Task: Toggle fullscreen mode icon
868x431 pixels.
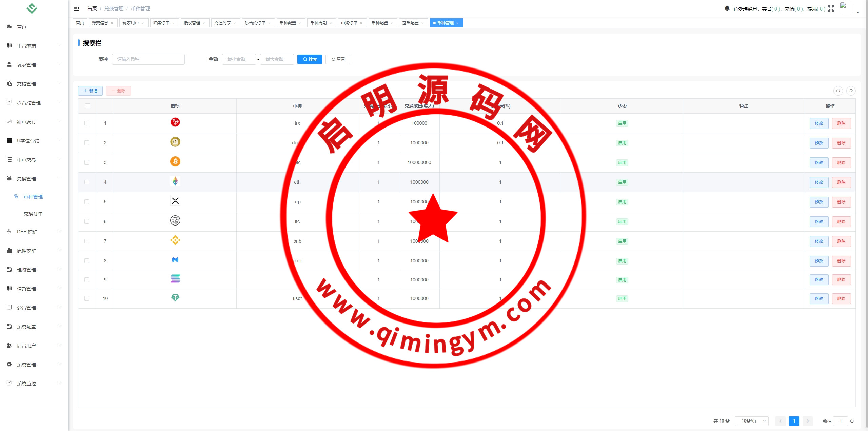Action: pyautogui.click(x=831, y=8)
